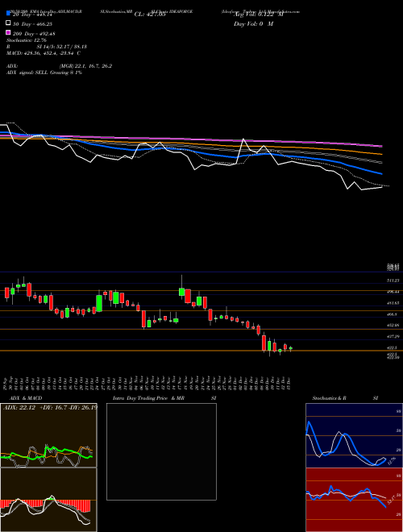Click inside the empty Intra Day Trading Price panel
Screen dimensions: 403x532
coord(161,451)
